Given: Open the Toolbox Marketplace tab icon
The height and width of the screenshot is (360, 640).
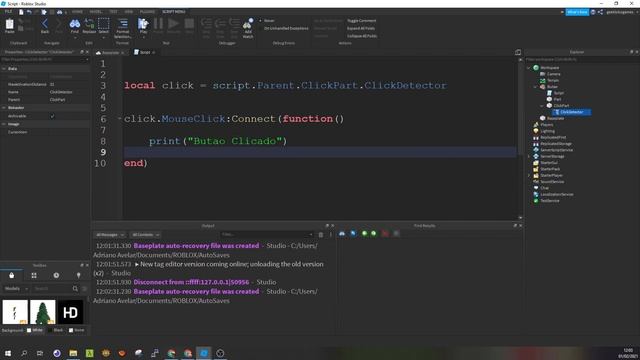Looking at the screenshot, I should pos(11,276).
